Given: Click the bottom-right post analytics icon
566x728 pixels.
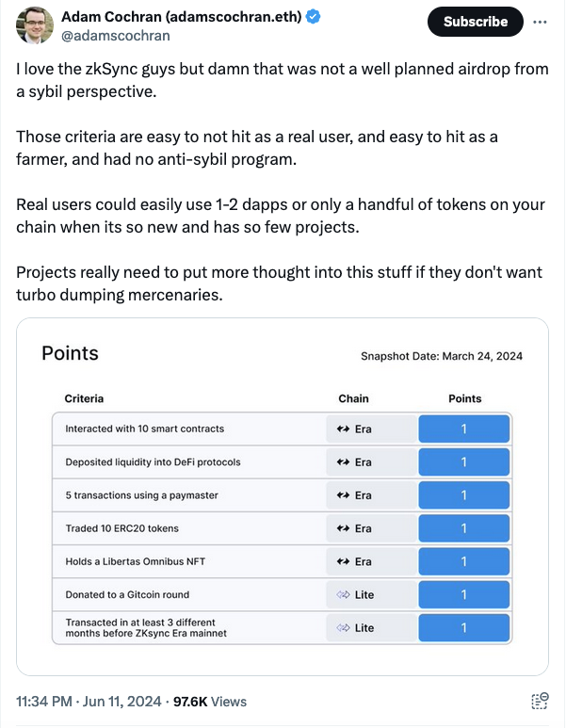Looking at the screenshot, I should [x=540, y=701].
